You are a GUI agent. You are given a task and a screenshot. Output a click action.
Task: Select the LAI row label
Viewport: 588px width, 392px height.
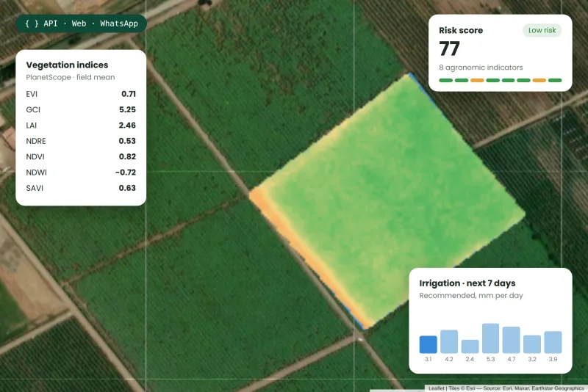tap(31, 126)
